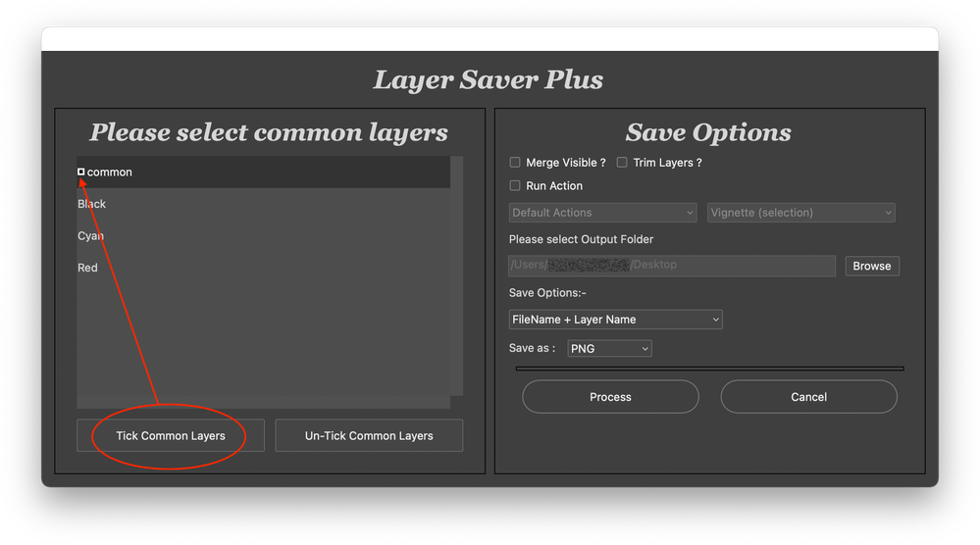Image resolution: width=980 pixels, height=545 pixels.
Task: Open the Default Actions dropdown
Action: [602, 213]
